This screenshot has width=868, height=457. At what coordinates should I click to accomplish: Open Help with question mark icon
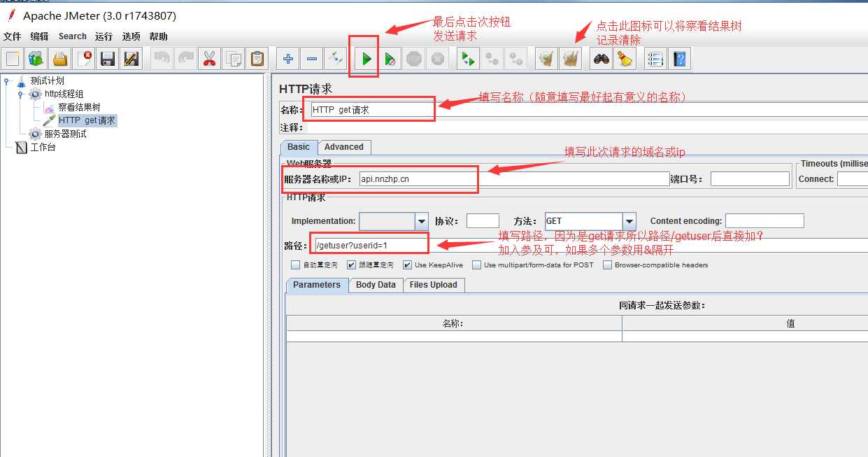(x=679, y=59)
